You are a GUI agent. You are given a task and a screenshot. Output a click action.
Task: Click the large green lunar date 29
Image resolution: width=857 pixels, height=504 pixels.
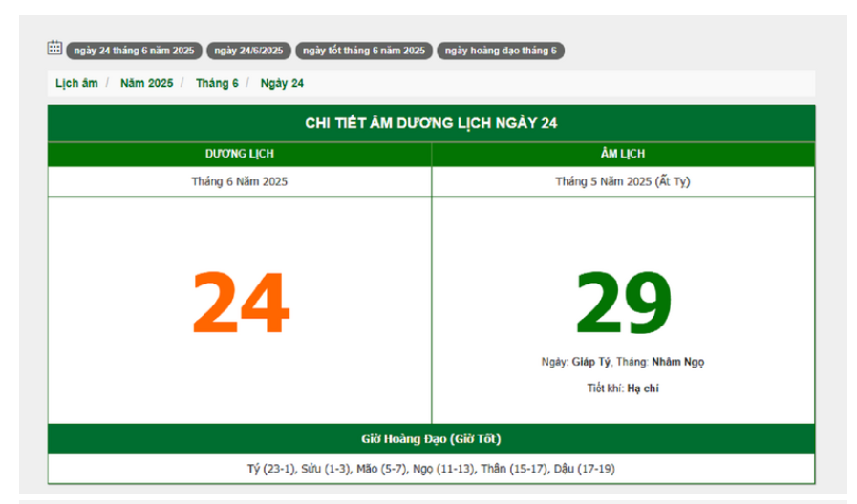(623, 304)
